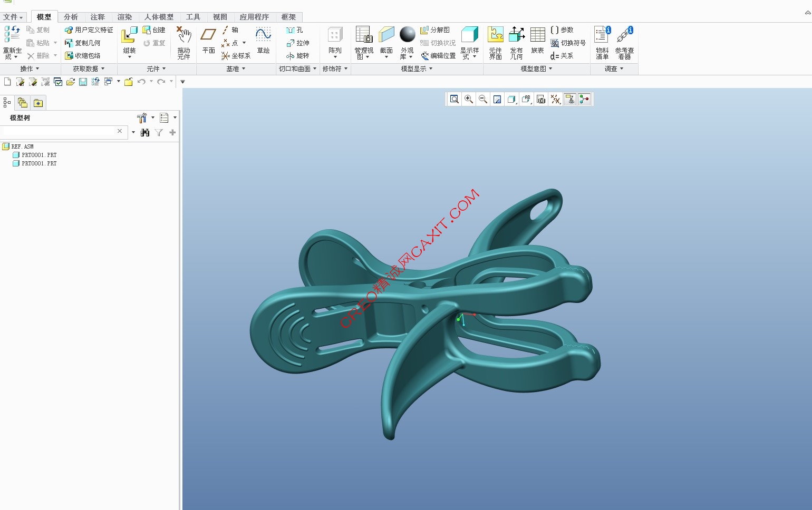
Task: Click the Hole (孔) tool
Action: tap(294, 30)
